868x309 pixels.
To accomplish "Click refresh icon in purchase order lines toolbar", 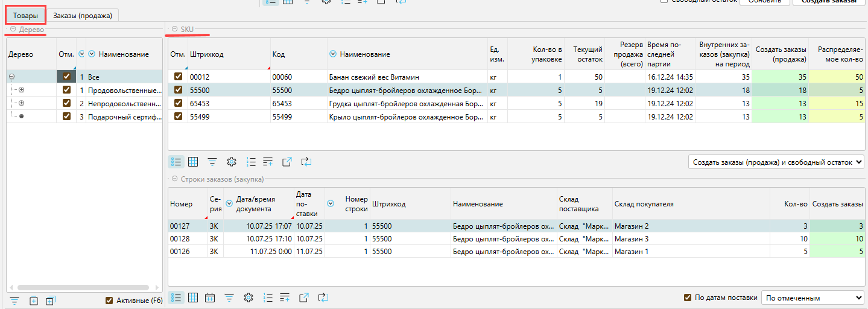I will [x=323, y=298].
